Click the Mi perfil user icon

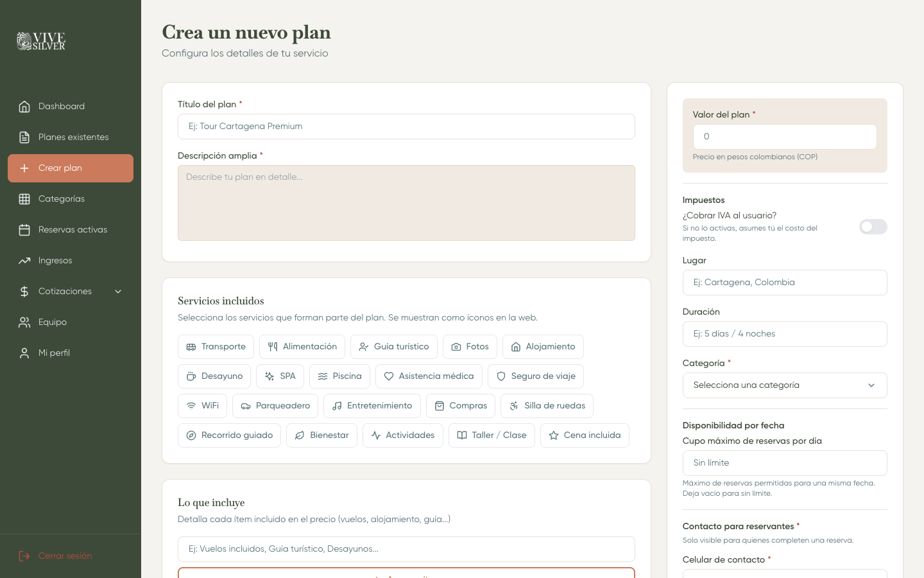click(x=24, y=353)
